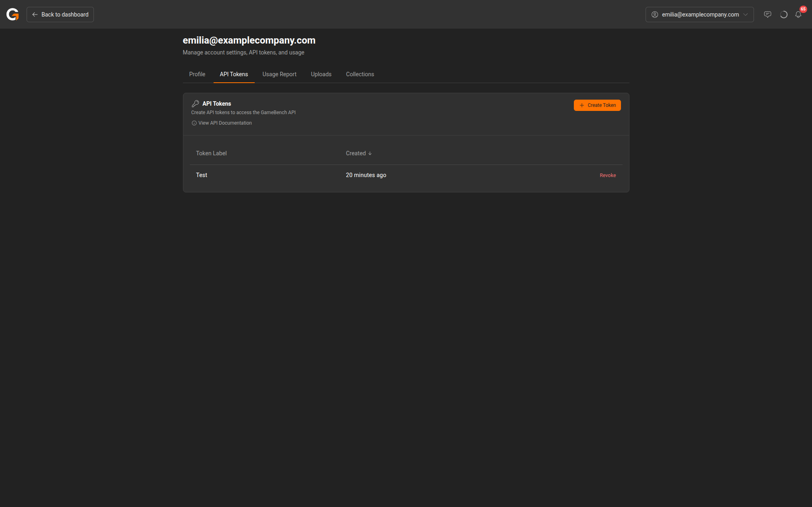Select the API Tokens tab

pos(234,74)
